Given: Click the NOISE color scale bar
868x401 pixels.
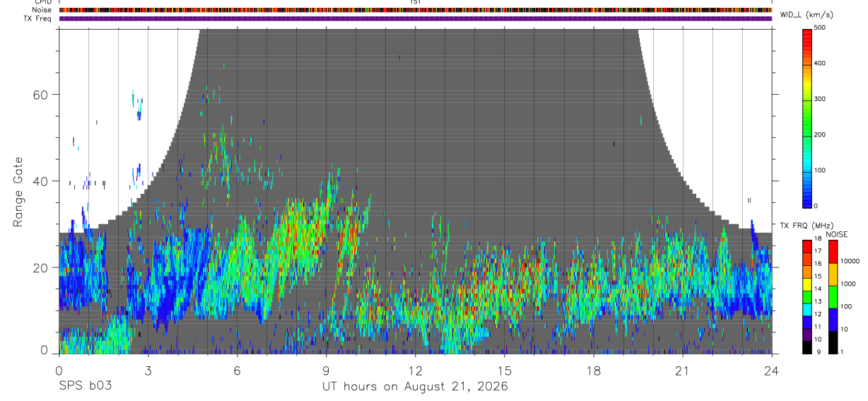Looking at the screenshot, I should pos(832,296).
